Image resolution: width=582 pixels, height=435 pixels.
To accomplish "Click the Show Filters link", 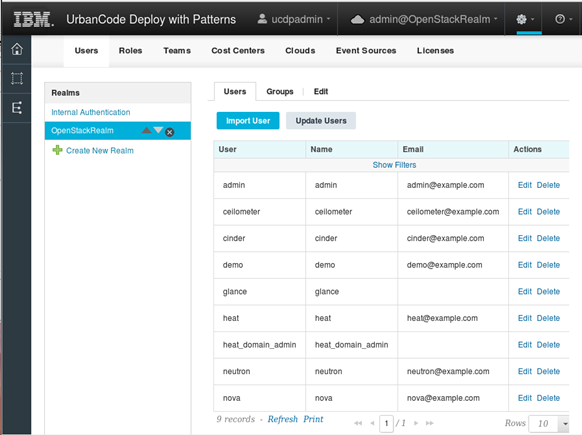I will [394, 165].
